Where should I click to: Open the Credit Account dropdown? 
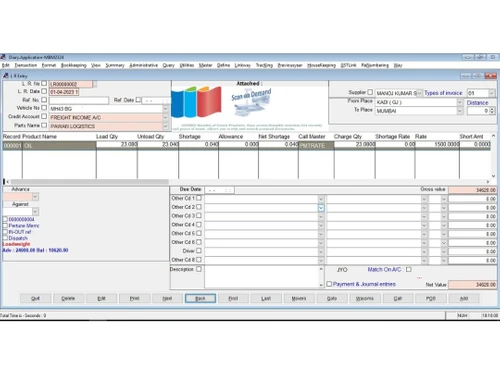point(165,117)
